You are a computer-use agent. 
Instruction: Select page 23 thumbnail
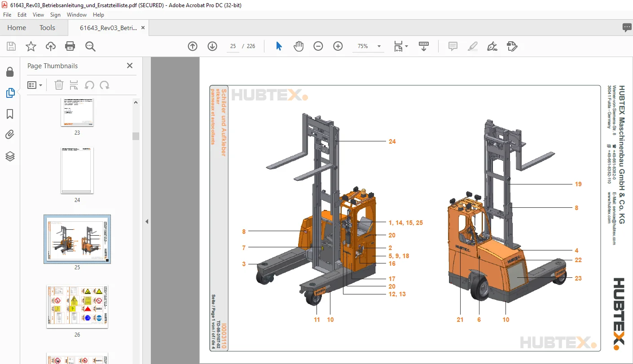77,112
